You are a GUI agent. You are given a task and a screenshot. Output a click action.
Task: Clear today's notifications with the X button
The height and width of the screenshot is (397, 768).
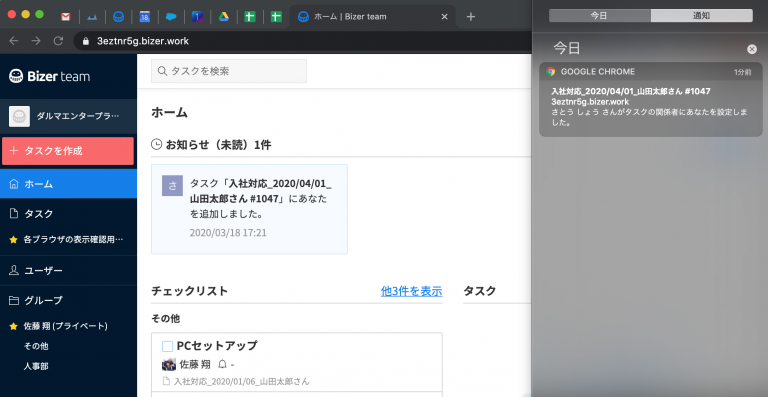(752, 49)
